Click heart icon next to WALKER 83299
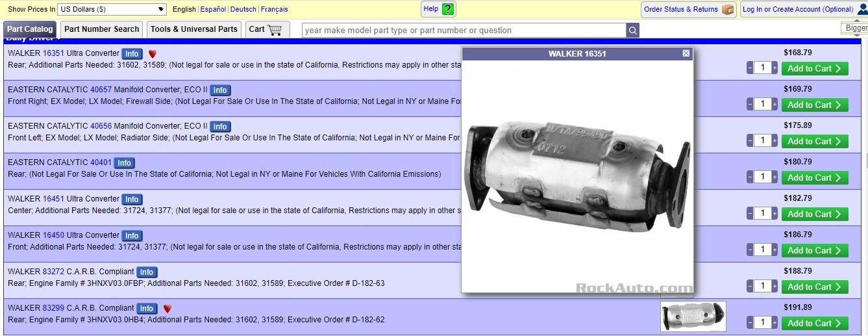 167,309
